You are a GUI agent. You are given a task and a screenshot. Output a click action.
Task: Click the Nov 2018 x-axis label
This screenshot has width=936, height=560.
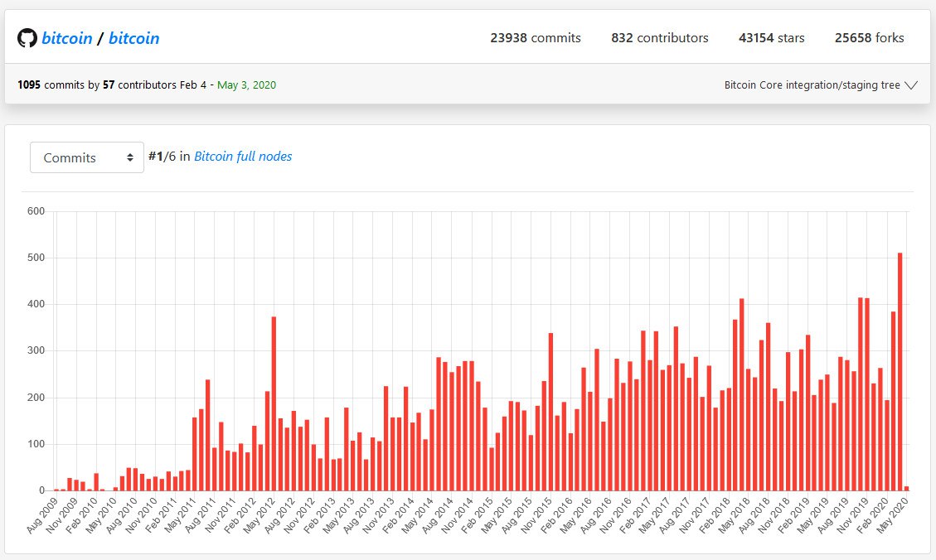(774, 514)
